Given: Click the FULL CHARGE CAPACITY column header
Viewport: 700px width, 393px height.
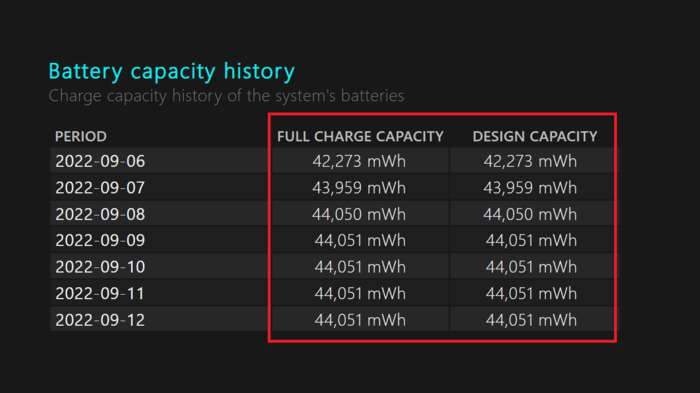Looking at the screenshot, I should click(x=360, y=136).
